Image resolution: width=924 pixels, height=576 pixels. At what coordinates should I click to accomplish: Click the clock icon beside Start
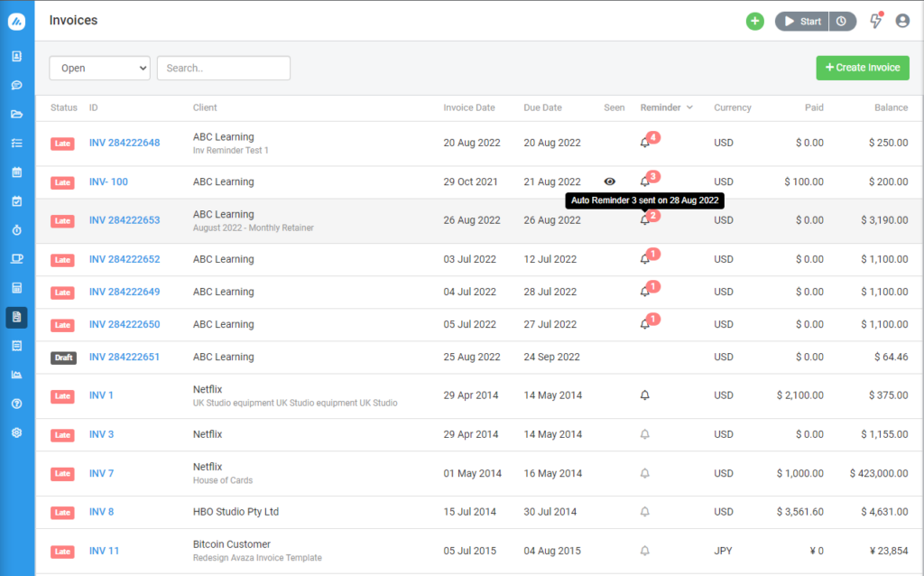(842, 21)
